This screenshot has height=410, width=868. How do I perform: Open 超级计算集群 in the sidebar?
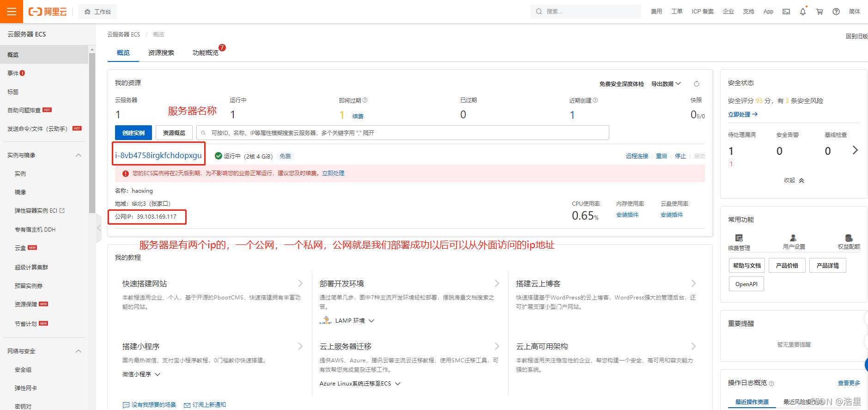[31, 267]
